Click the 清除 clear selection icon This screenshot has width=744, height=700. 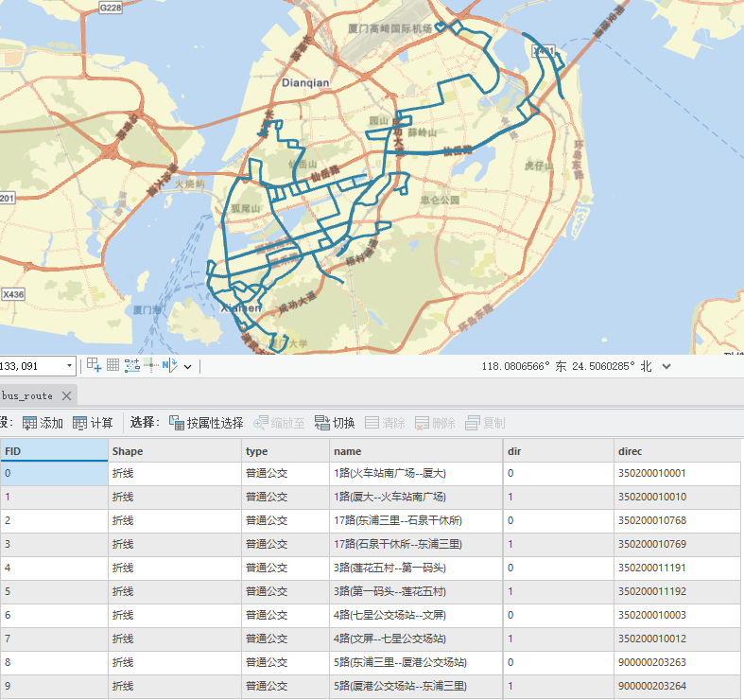(372, 423)
